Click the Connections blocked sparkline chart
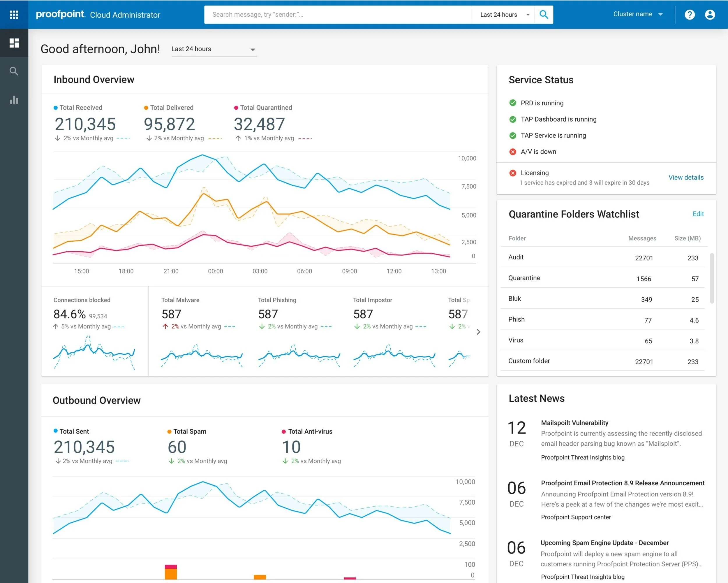Image resolution: width=728 pixels, height=583 pixels. pyautogui.click(x=94, y=352)
